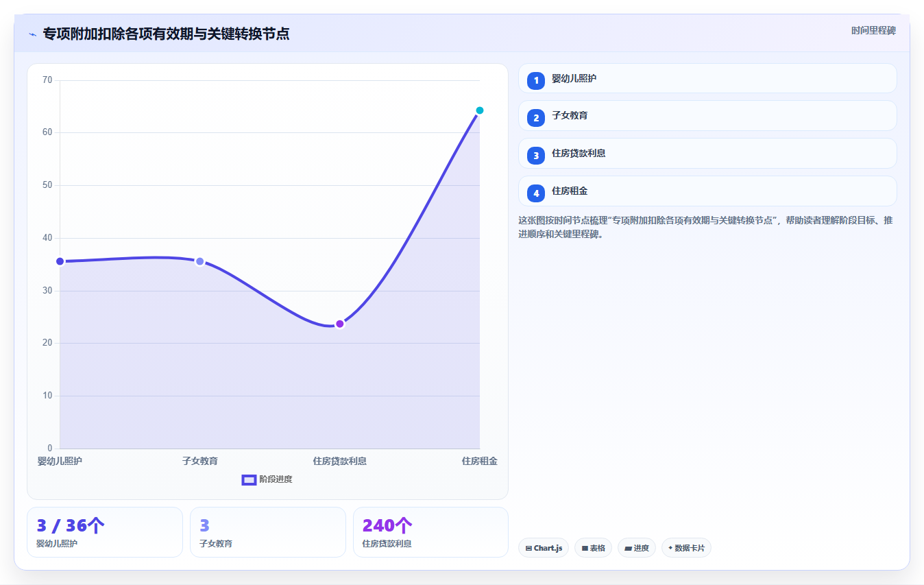The image size is (924, 585).
Task: Click the Chart.js tag
Action: (x=544, y=548)
